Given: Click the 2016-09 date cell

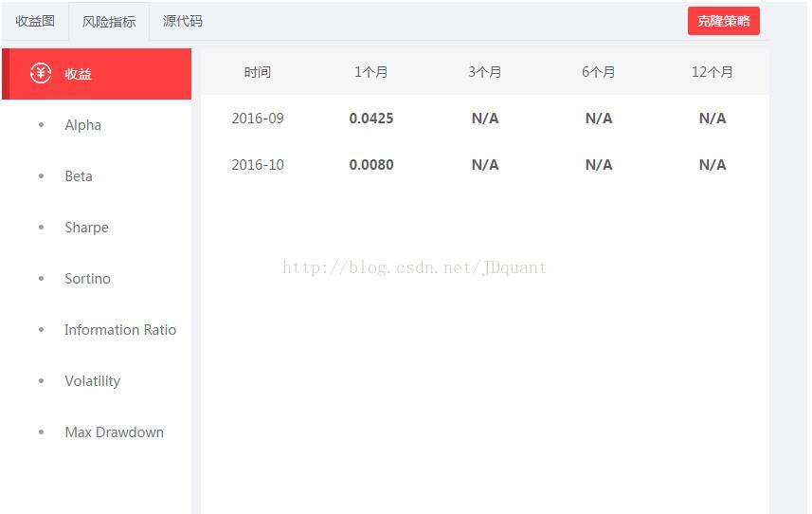Looking at the screenshot, I should click(x=258, y=119).
